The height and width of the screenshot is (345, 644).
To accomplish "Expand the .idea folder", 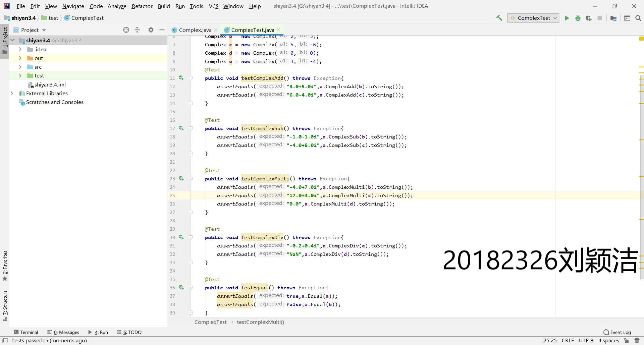I will [20, 49].
